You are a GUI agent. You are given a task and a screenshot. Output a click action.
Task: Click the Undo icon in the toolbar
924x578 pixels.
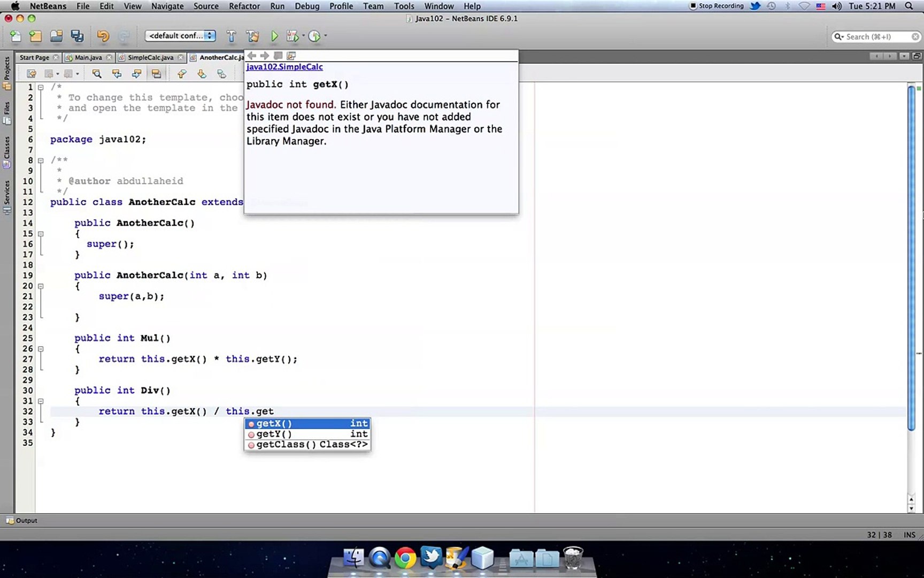point(103,36)
